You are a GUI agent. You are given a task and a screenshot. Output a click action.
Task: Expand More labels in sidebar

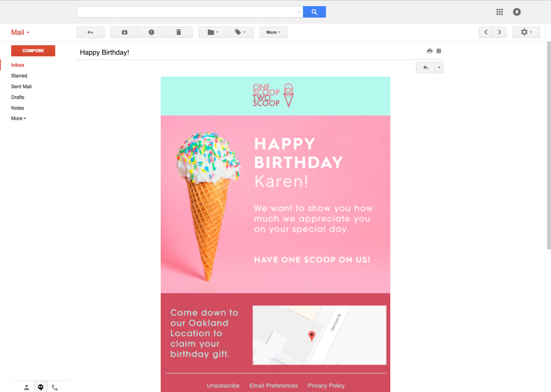(18, 119)
